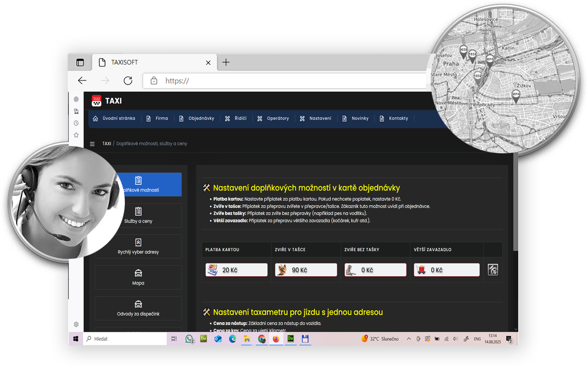Edit the Větší zavazadlo 0 Kč field
This screenshot has width=588, height=367.
click(x=446, y=270)
